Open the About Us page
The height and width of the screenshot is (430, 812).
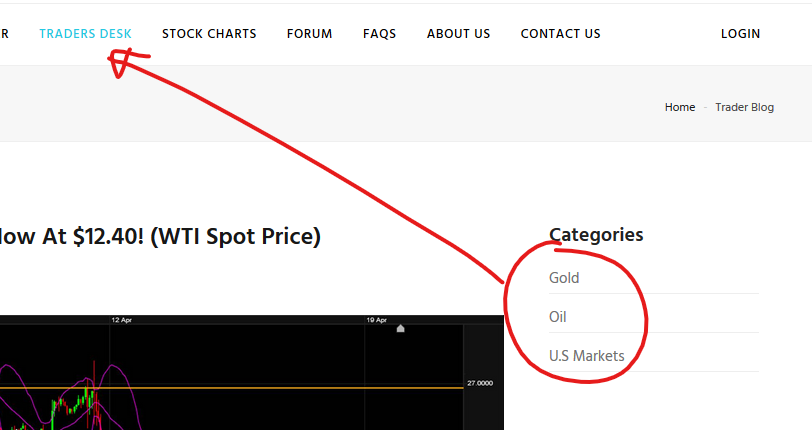click(x=458, y=34)
